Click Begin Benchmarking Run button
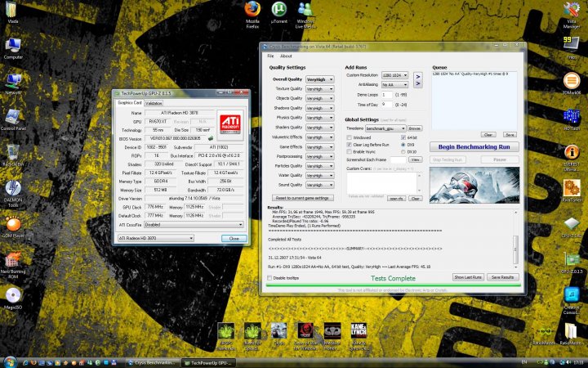The image size is (588, 368). (474, 147)
